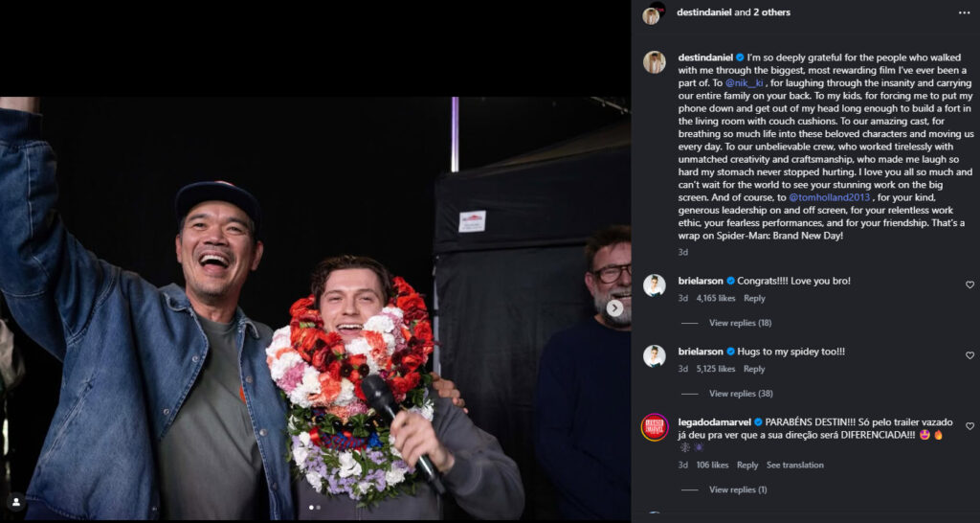
Task: Expand View replies (38)
Action: pos(740,394)
